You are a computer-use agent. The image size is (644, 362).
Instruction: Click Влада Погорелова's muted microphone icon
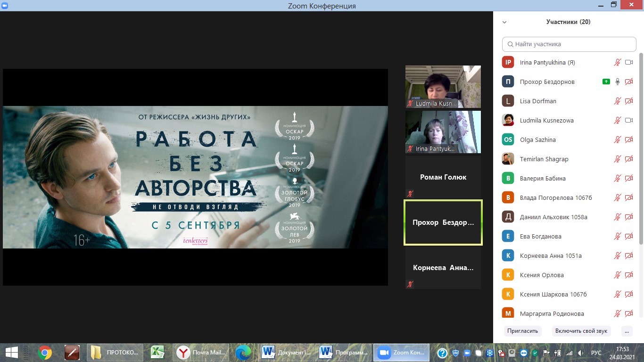[x=617, y=197]
